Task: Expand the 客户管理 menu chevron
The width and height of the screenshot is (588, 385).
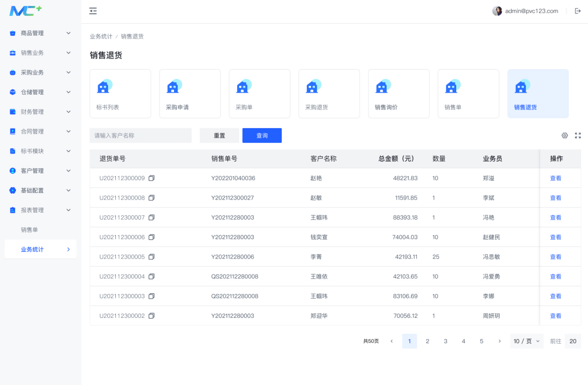Action: coord(69,171)
